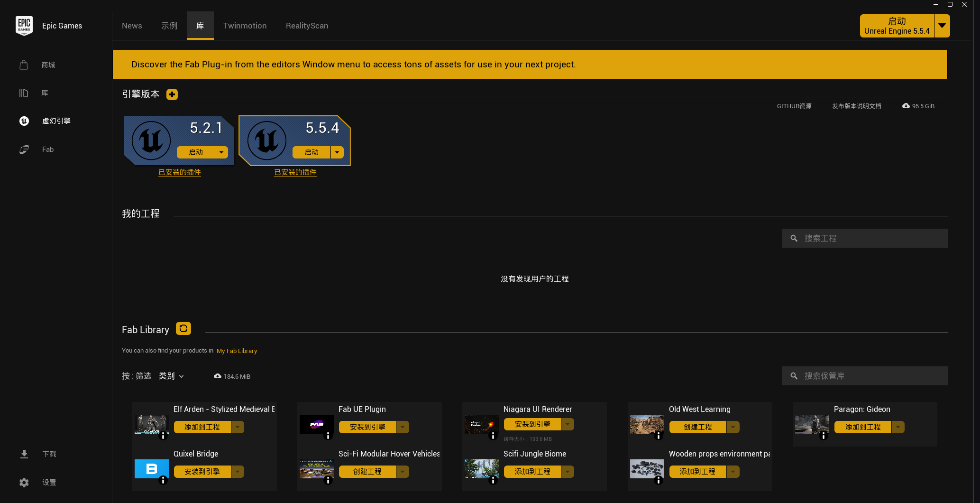980x503 pixels.
Task: Switch to the 库 library tab
Action: (x=200, y=26)
